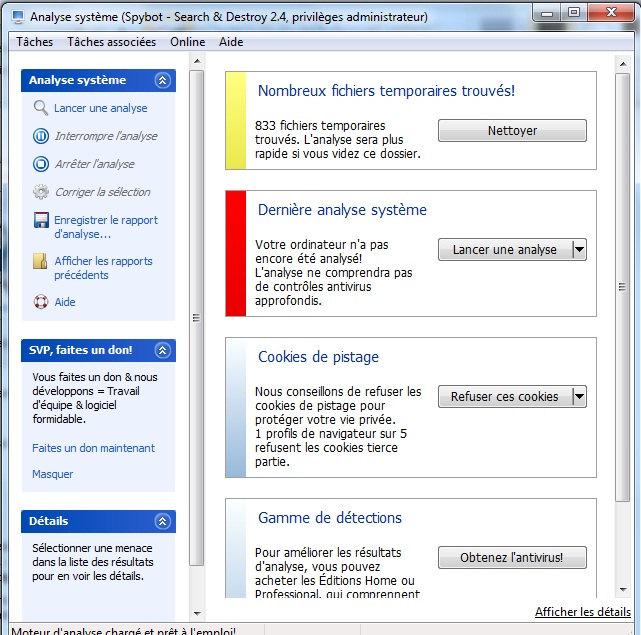Screen dimensions: 641x635
Task: Follow the Faites un don maintenant link
Action: [x=93, y=448]
